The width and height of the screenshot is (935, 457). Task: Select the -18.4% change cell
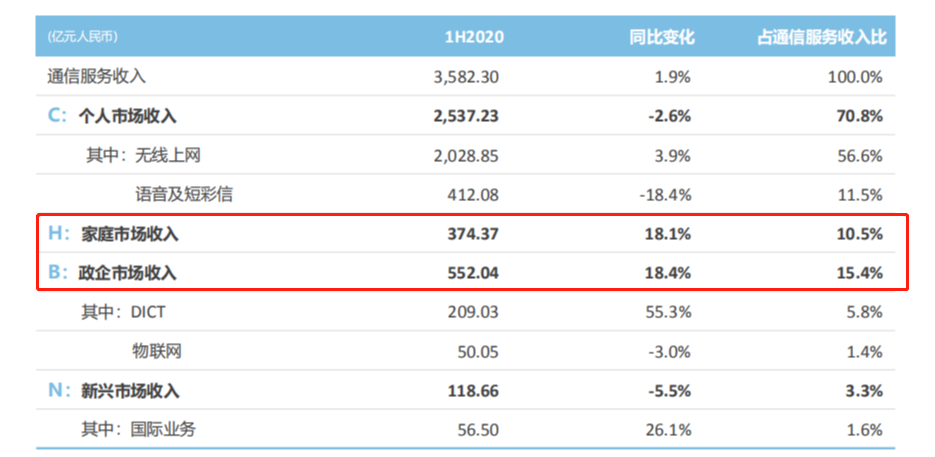666,194
